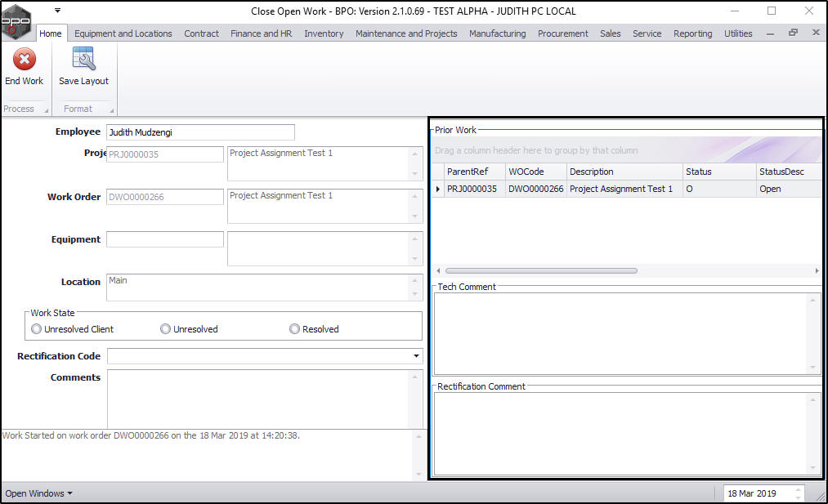The width and height of the screenshot is (828, 504).
Task: Click Prior Work grid horizontal scrollbar thumb
Action: tap(541, 270)
